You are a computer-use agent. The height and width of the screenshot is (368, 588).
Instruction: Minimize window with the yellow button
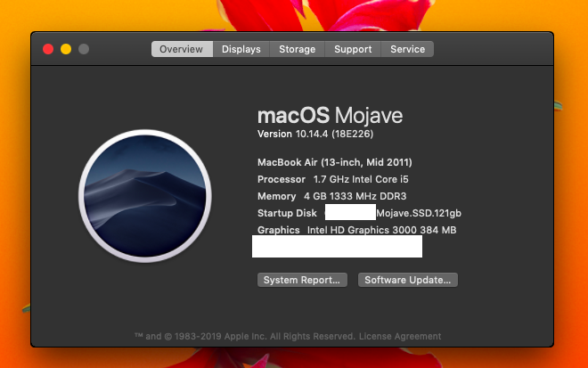click(66, 49)
